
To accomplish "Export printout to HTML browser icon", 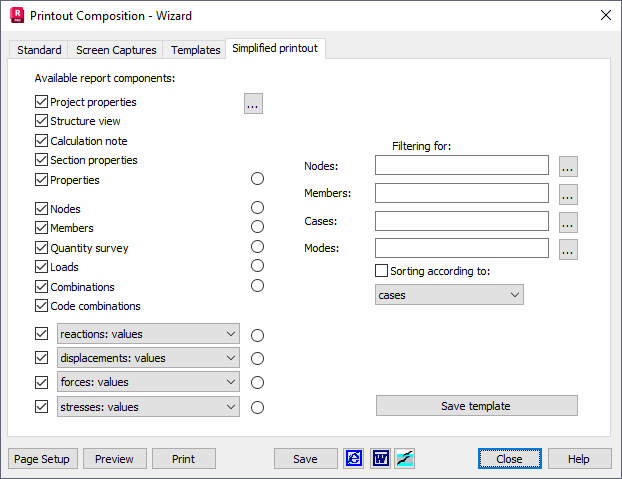I will coord(354,459).
